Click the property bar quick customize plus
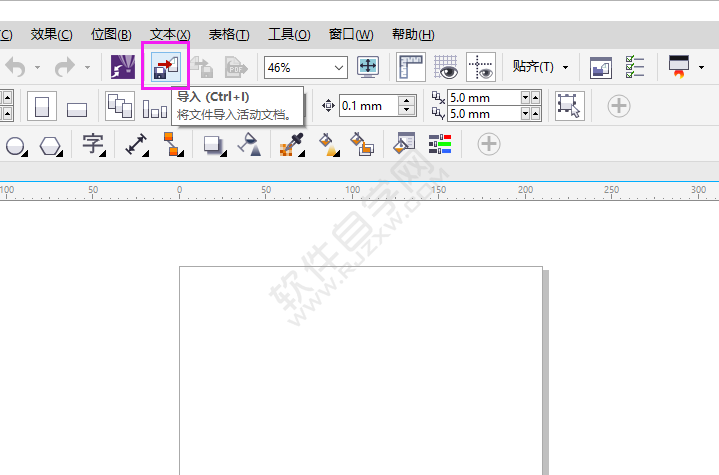 coord(619,106)
